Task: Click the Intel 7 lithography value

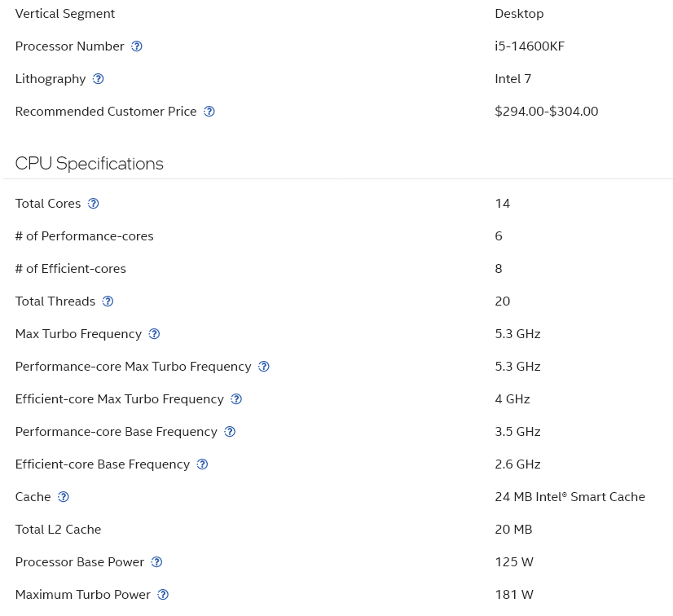Action: (x=512, y=79)
